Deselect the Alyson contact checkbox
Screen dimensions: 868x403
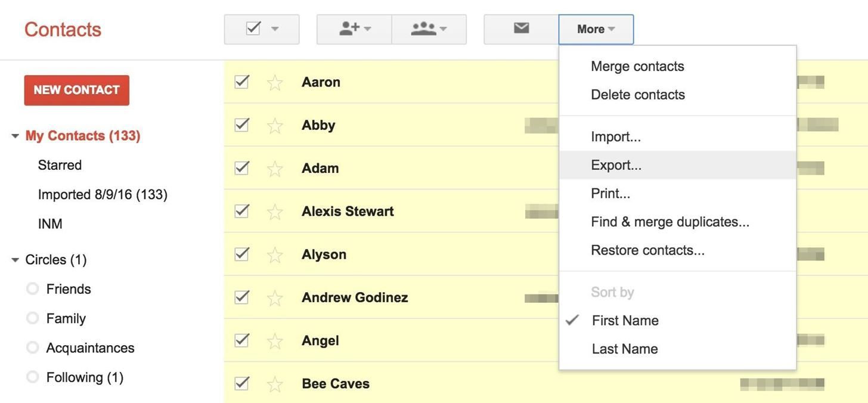coord(241,254)
